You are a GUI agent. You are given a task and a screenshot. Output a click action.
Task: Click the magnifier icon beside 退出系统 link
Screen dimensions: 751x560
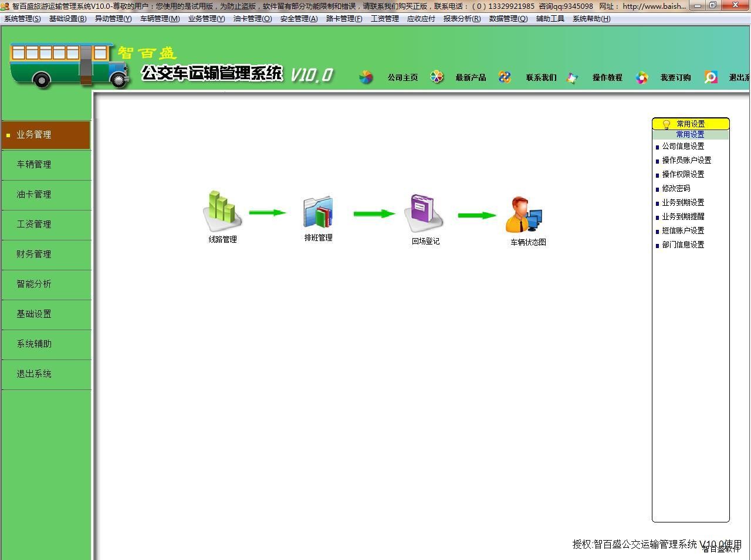[711, 77]
